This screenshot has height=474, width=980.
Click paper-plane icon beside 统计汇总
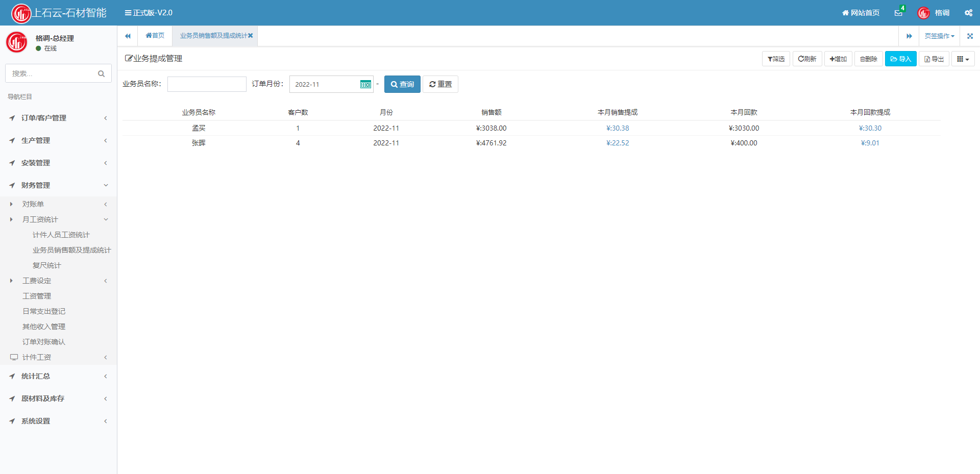[x=12, y=376]
